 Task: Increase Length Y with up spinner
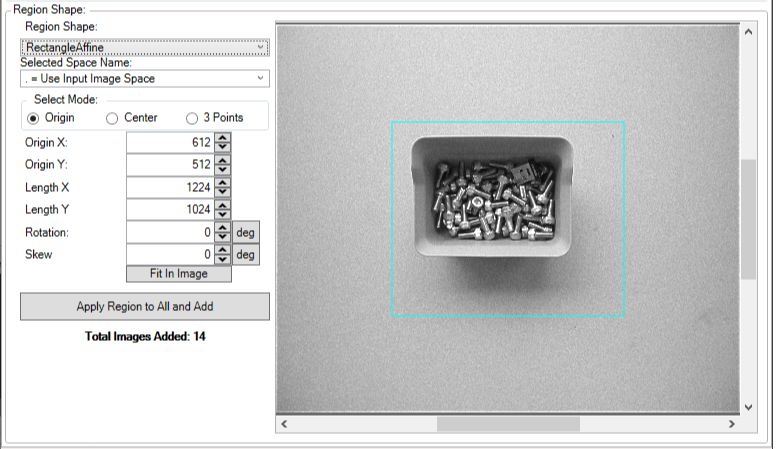[x=222, y=205]
